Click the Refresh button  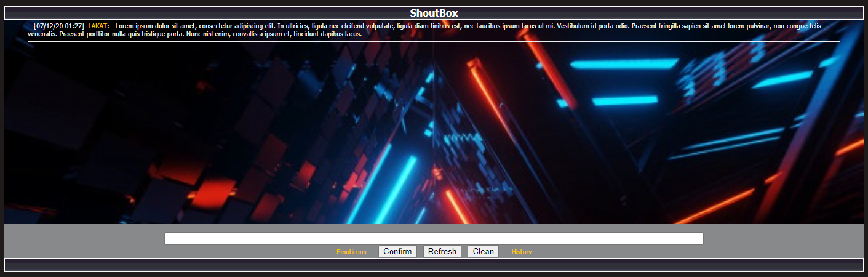click(x=442, y=251)
